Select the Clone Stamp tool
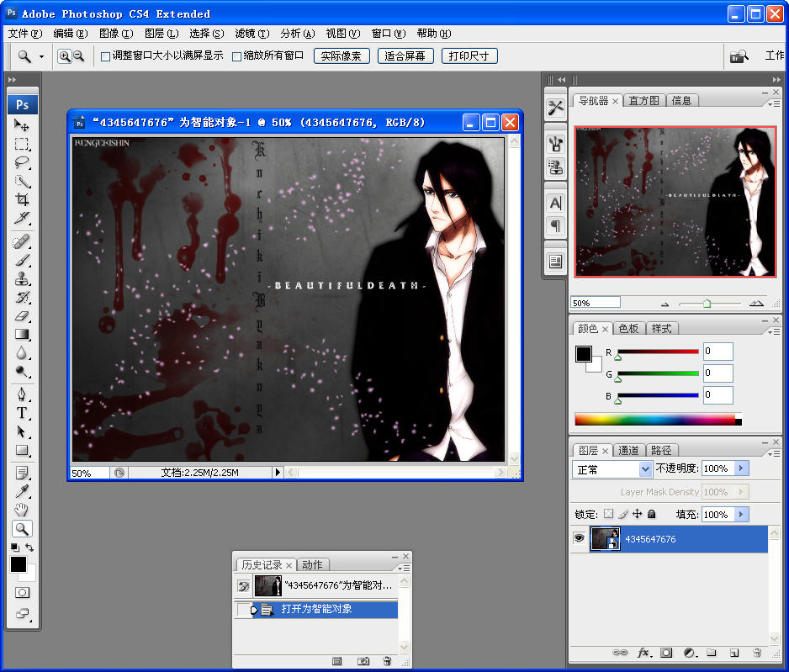The height and width of the screenshot is (672, 789). click(22, 278)
